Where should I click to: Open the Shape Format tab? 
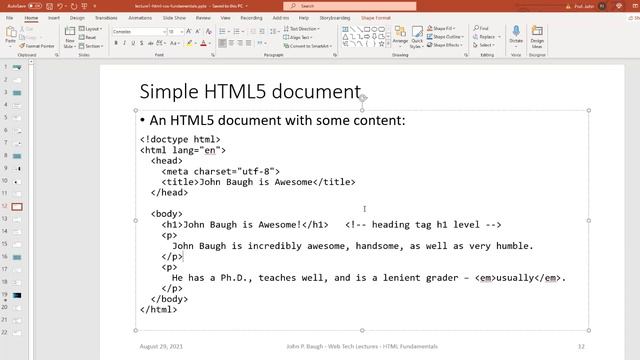[x=376, y=18]
